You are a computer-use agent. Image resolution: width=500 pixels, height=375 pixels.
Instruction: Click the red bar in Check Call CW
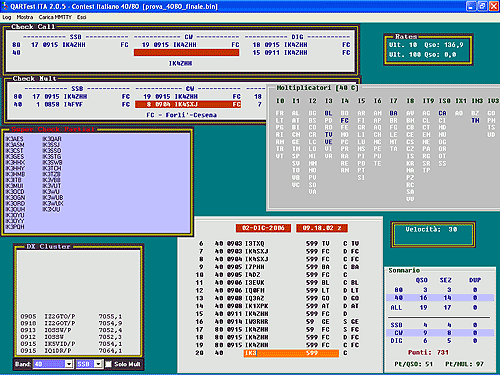click(x=186, y=53)
